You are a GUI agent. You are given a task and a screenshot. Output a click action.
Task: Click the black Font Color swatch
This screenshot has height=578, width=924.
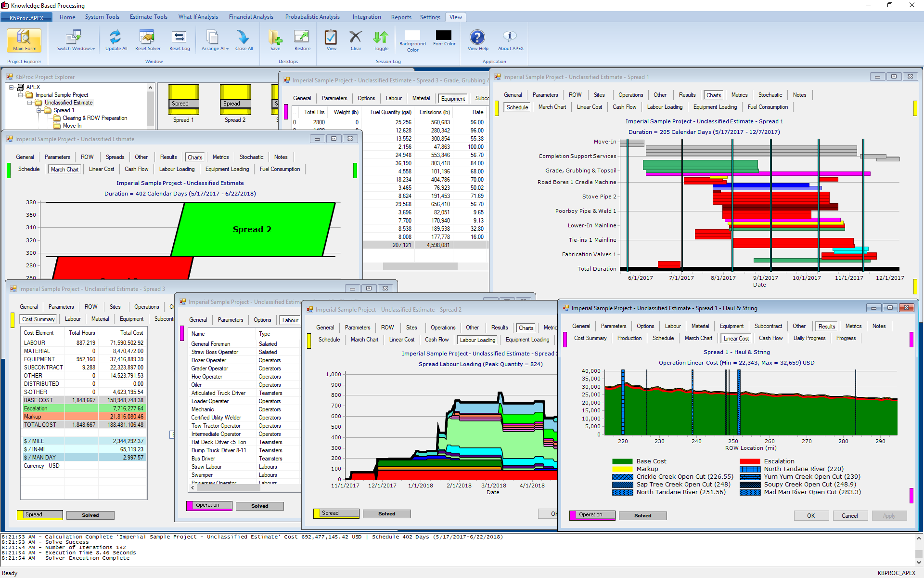point(444,36)
